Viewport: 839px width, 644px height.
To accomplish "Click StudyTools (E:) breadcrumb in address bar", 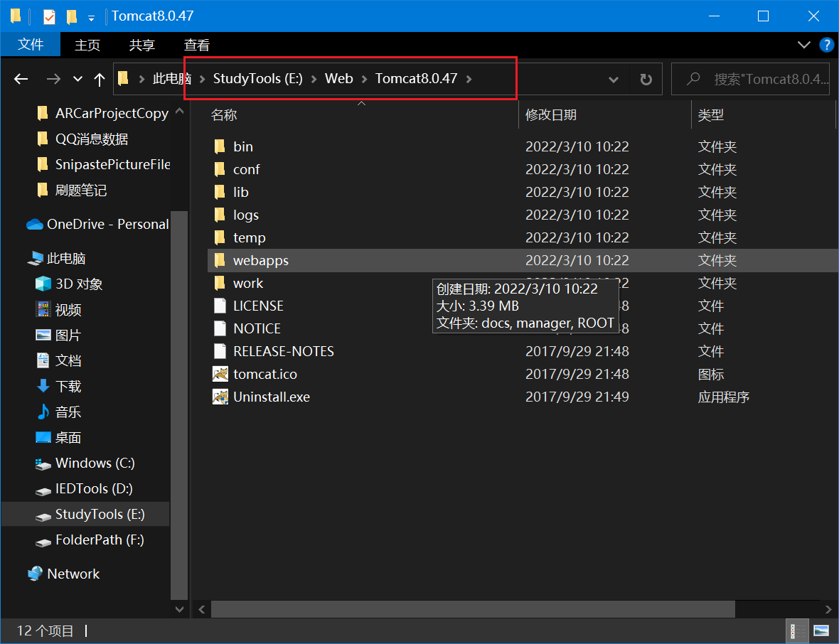I will 258,79.
